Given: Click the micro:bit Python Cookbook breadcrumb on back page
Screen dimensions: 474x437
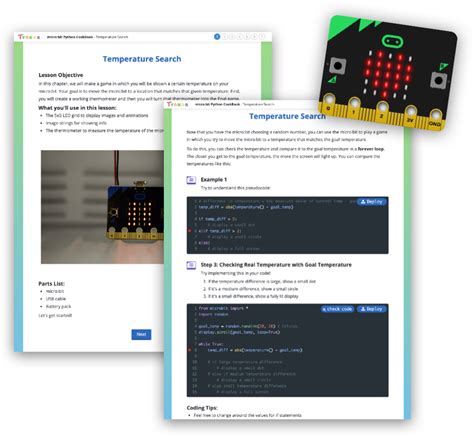Looking at the screenshot, I should 70,37.
